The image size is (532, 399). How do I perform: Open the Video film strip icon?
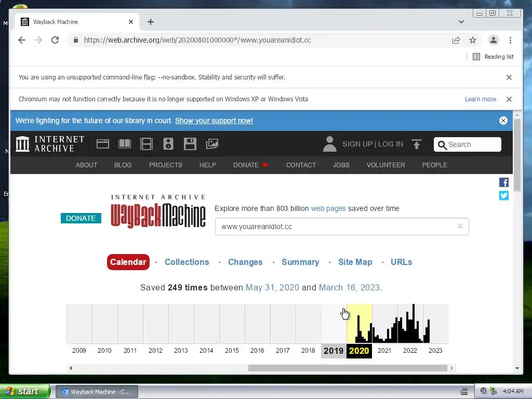(x=146, y=144)
